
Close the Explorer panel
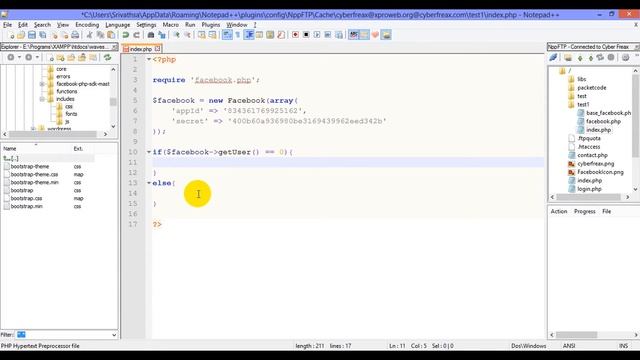pos(114,47)
